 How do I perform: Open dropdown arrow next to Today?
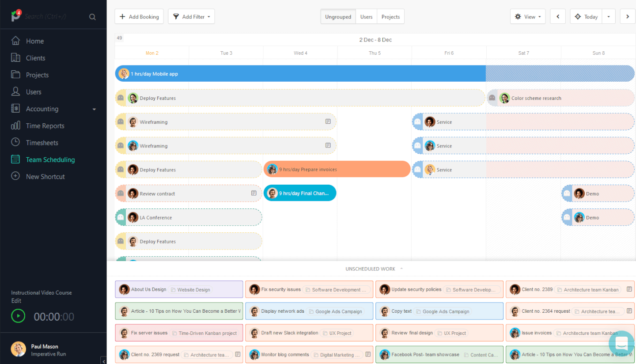[x=609, y=17]
